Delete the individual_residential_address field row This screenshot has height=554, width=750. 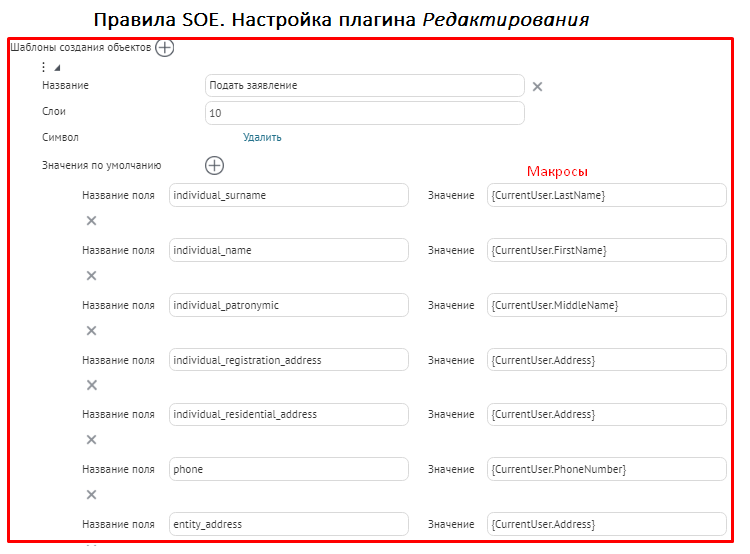pos(91,440)
